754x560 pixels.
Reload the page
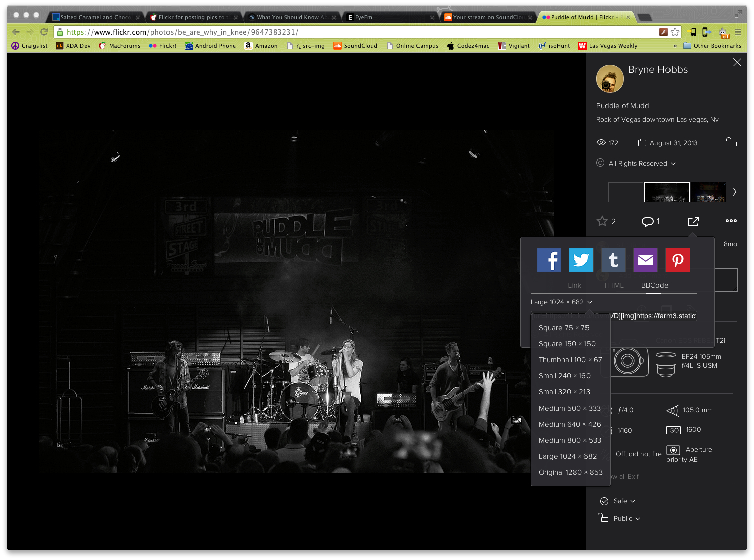[x=44, y=32]
